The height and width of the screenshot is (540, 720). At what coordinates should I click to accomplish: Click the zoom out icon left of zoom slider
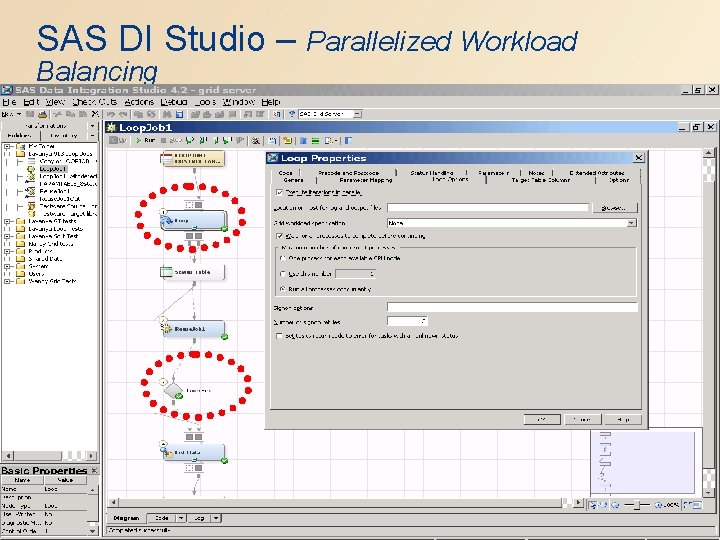tap(615, 505)
